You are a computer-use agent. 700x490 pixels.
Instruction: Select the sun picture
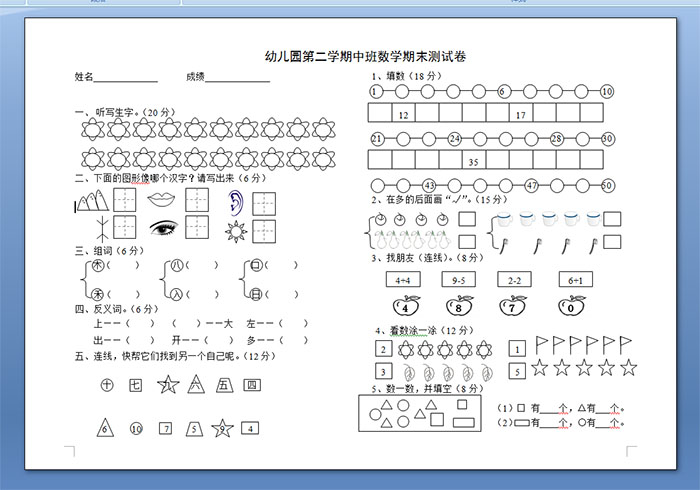pos(236,232)
